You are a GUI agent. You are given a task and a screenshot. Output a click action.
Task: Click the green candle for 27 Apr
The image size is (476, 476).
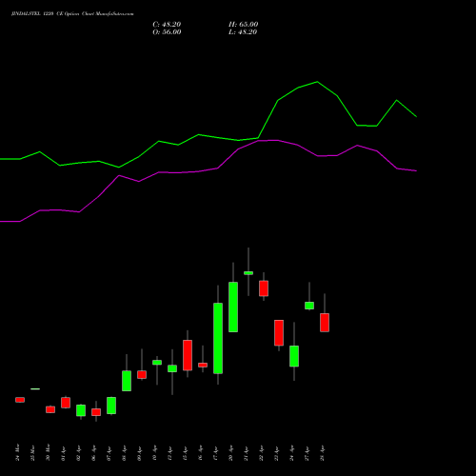tap(309, 306)
